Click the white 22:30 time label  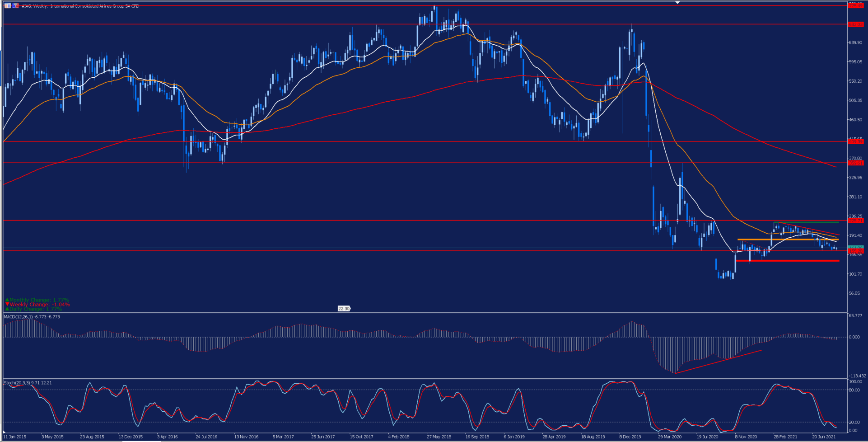point(344,309)
